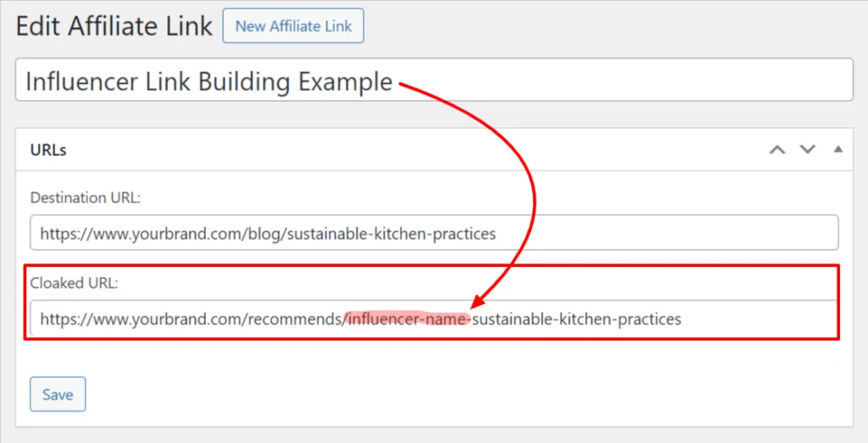Move the URLs panel down
This screenshot has width=868, height=443.
pyautogui.click(x=807, y=150)
